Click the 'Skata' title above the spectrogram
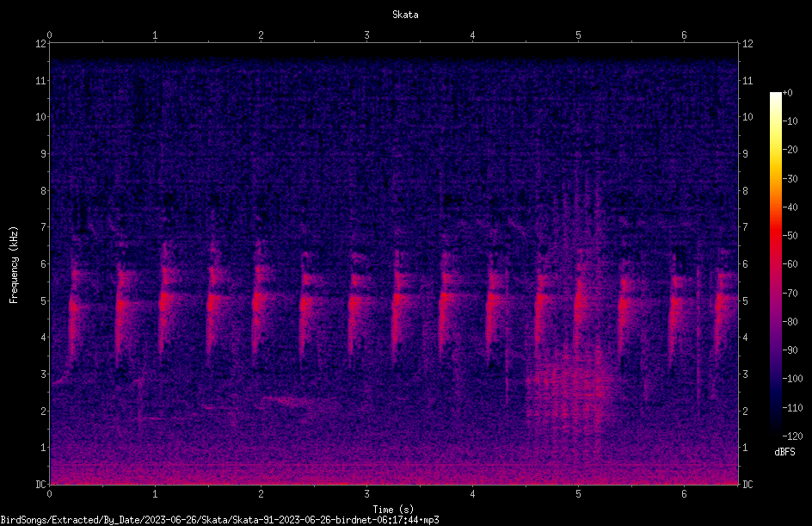 coord(405,15)
